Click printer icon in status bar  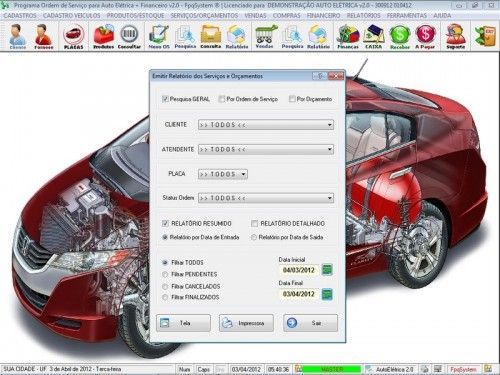coord(425,369)
